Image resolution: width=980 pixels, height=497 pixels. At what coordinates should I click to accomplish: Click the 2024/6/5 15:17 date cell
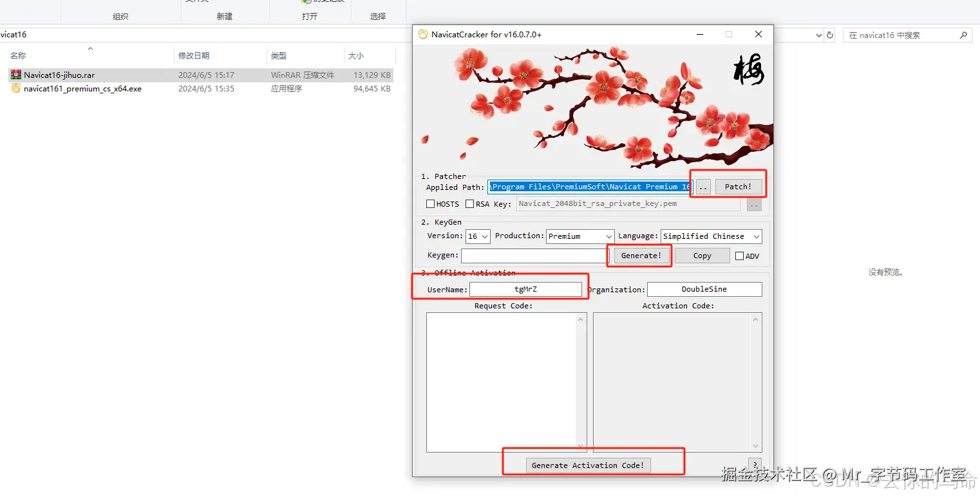(x=206, y=75)
